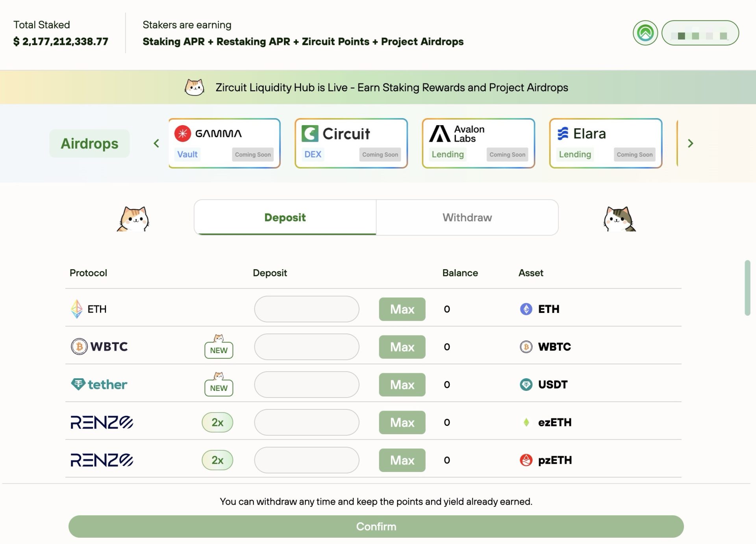
Task: Click the ETH protocol logo icon
Action: coord(77,309)
